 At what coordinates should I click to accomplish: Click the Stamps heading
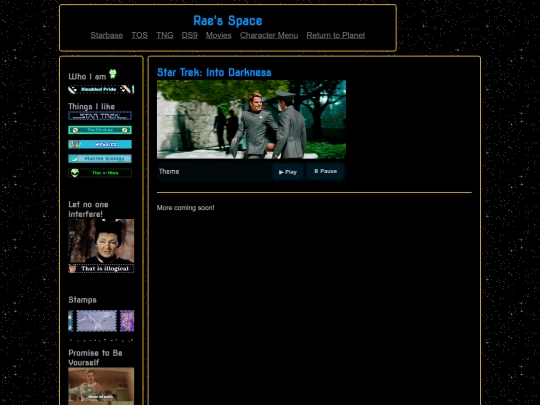pos(82,300)
